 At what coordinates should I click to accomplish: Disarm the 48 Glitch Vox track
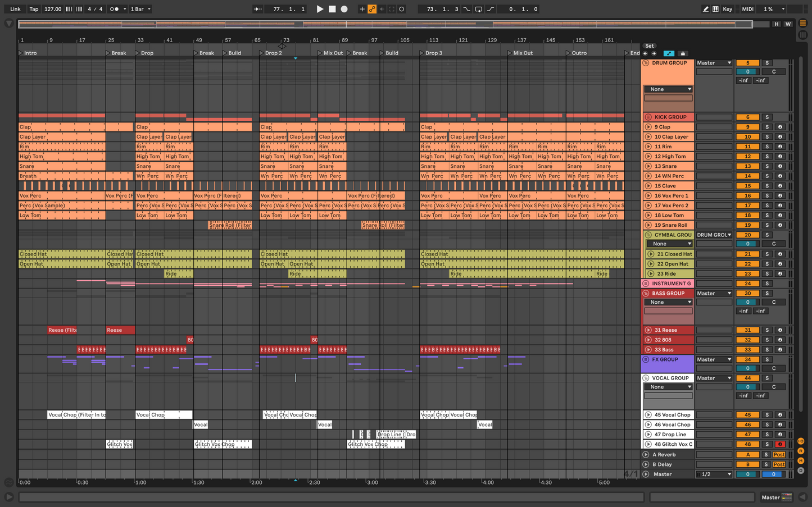[x=780, y=444]
